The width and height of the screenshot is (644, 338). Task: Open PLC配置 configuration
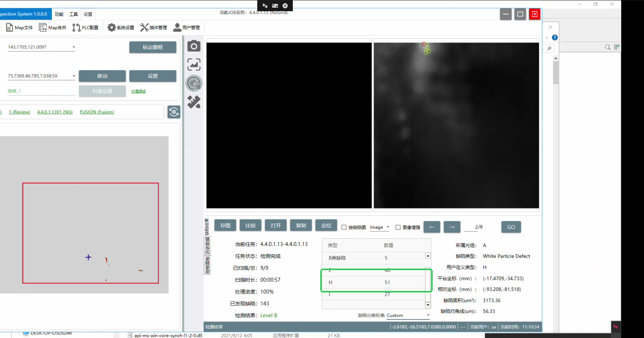click(85, 28)
